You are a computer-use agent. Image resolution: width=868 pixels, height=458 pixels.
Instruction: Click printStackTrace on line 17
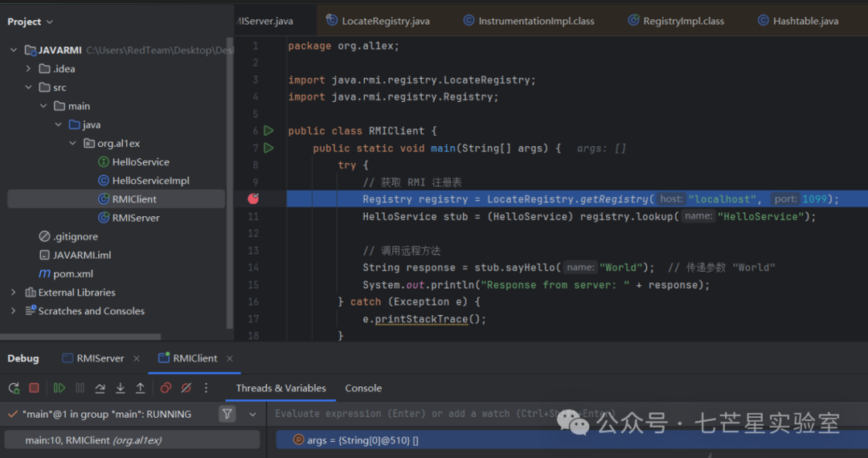tap(421, 319)
